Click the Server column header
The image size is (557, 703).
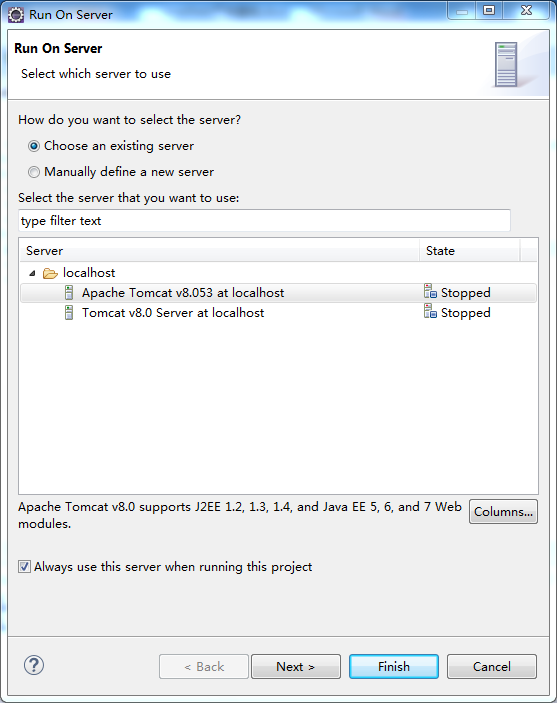(x=220, y=251)
